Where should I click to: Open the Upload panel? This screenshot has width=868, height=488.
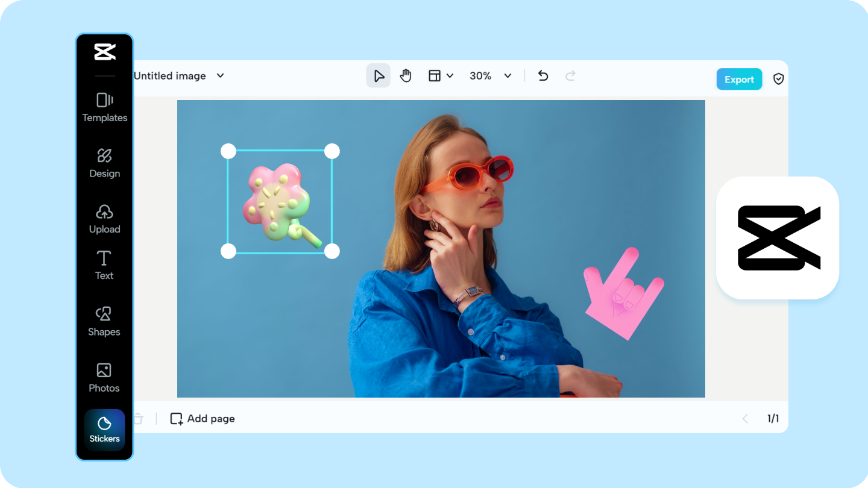104,219
